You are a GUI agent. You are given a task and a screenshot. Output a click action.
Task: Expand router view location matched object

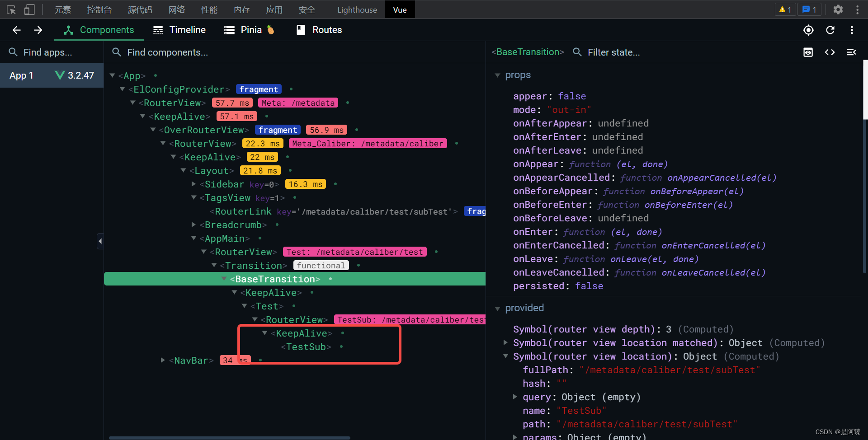click(x=505, y=342)
